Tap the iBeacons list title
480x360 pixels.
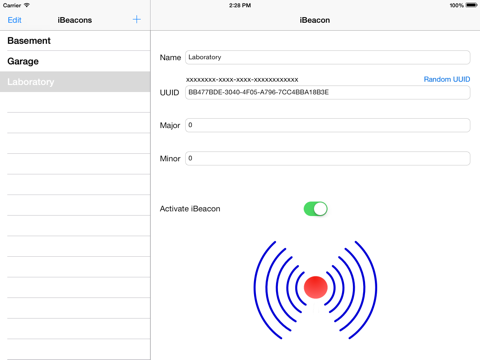tap(75, 20)
